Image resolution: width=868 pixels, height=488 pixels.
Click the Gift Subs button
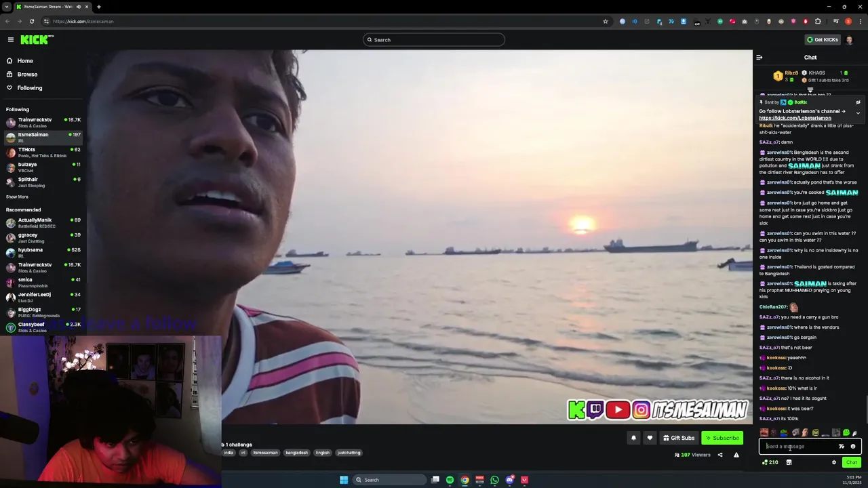(x=679, y=438)
